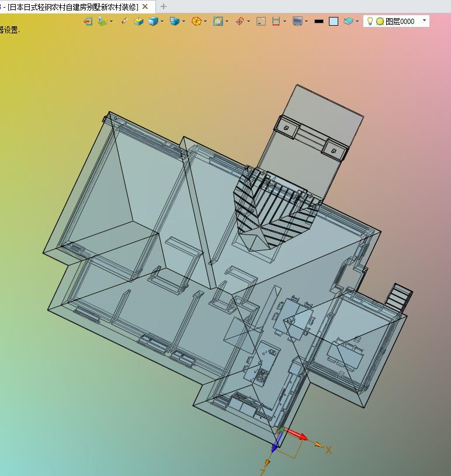Image resolution: width=451 pixels, height=476 pixels.
Task: Click the gray square viewport icon
Action: 261,21
